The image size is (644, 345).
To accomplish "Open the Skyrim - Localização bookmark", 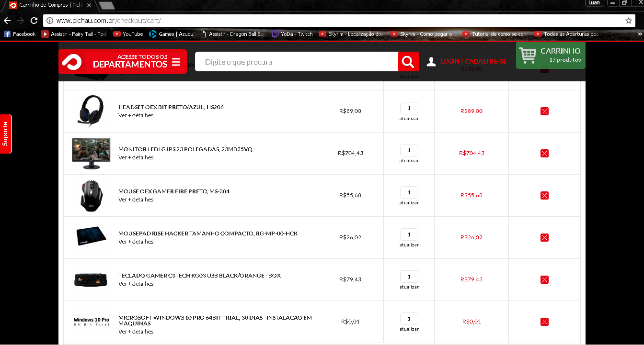I will (351, 34).
